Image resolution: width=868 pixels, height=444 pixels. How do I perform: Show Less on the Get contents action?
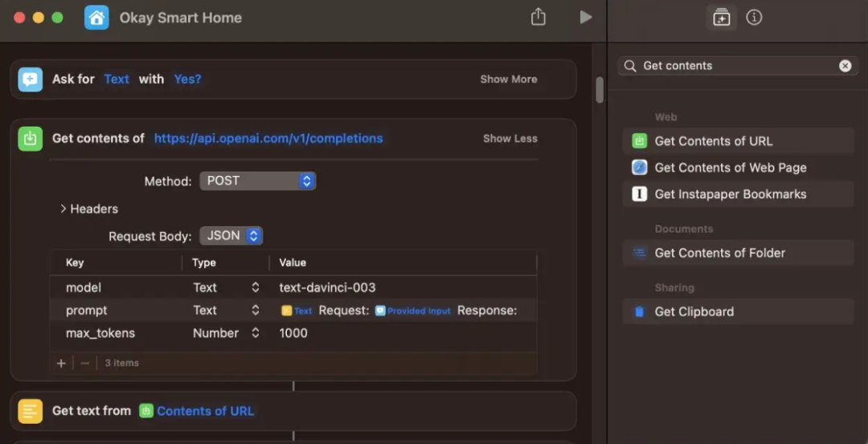(x=510, y=138)
